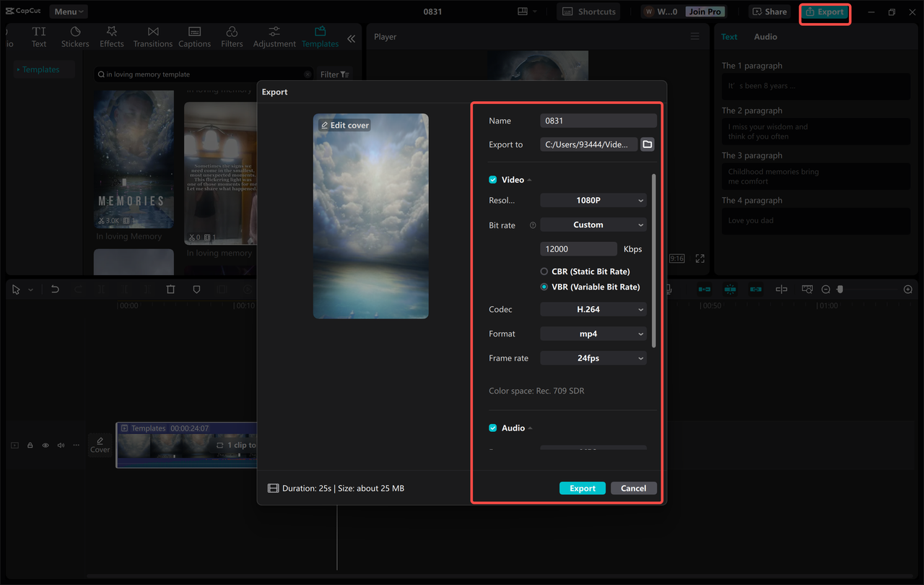The height and width of the screenshot is (585, 924).
Task: Lock the Templates track
Action: point(30,445)
